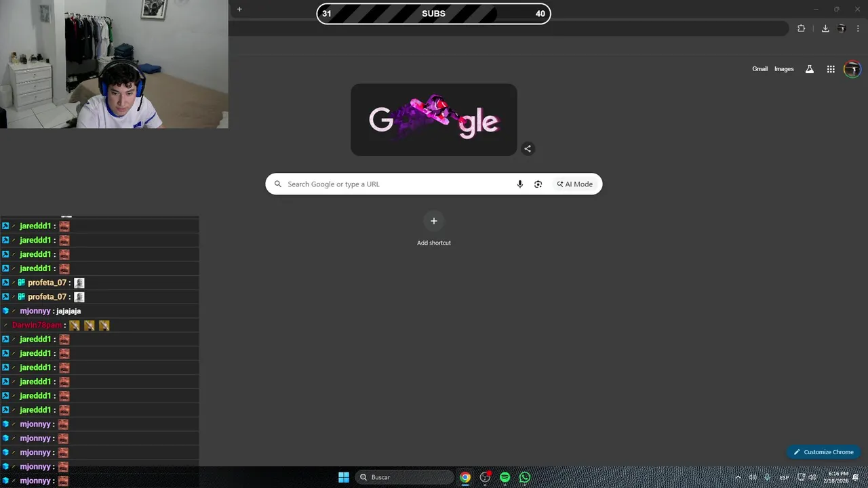Open a new browser tab with plus button
868x488 pixels.
(x=239, y=9)
